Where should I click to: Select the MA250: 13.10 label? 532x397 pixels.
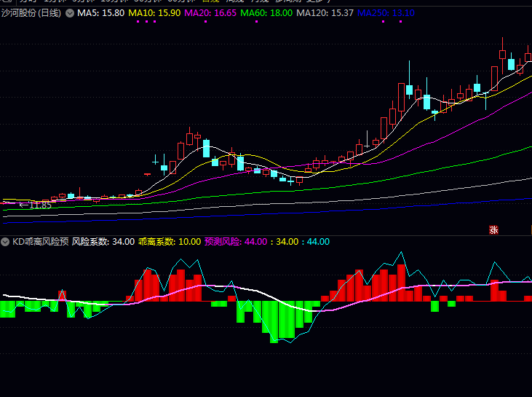point(386,13)
